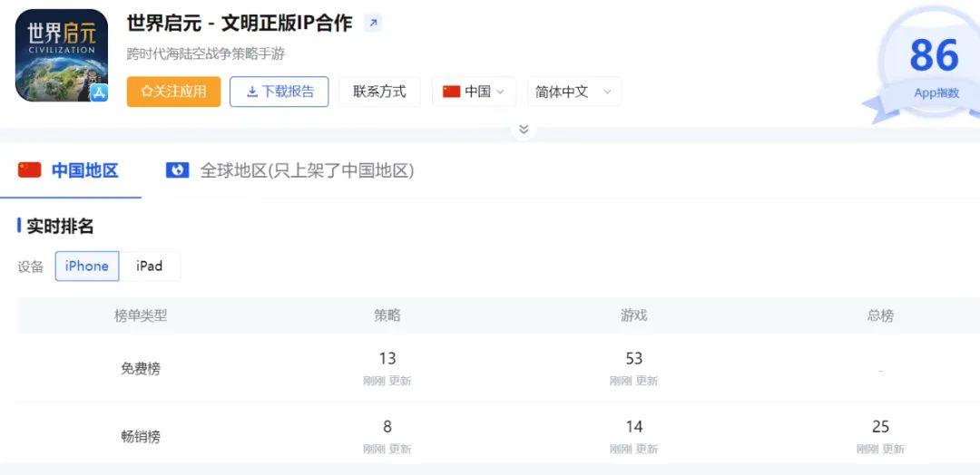Open the 简体中文 language dropdown
This screenshot has width=980, height=475.
[573, 92]
